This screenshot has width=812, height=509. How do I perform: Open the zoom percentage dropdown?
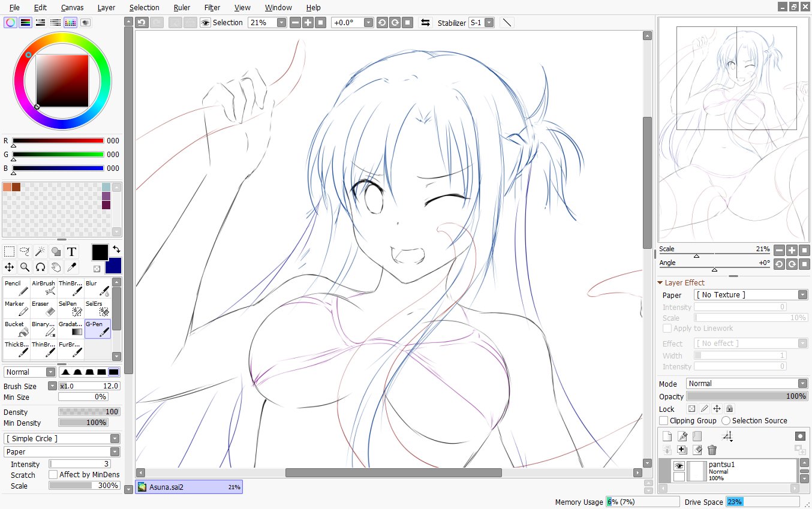[281, 22]
